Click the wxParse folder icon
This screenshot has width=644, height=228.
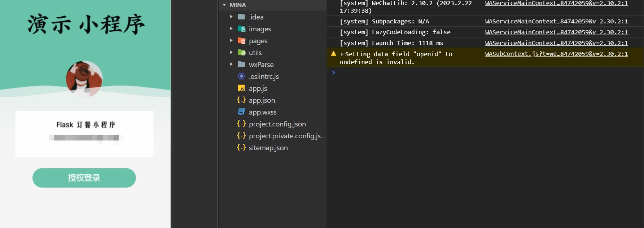[241, 64]
